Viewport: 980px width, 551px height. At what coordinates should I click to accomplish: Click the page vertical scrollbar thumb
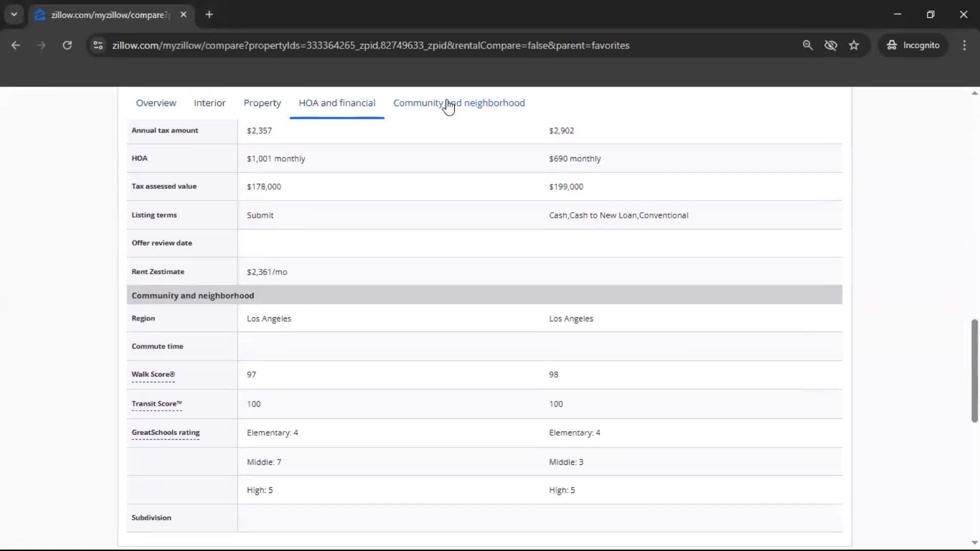coord(974,371)
